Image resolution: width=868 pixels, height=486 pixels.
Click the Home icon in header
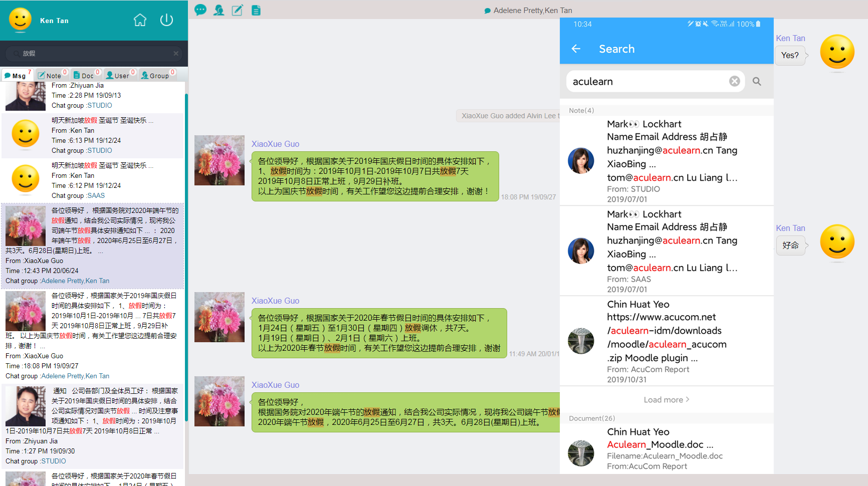point(140,20)
